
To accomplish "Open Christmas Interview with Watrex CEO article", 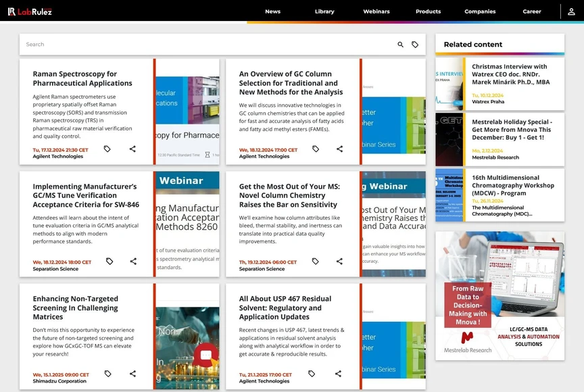I will tap(510, 74).
